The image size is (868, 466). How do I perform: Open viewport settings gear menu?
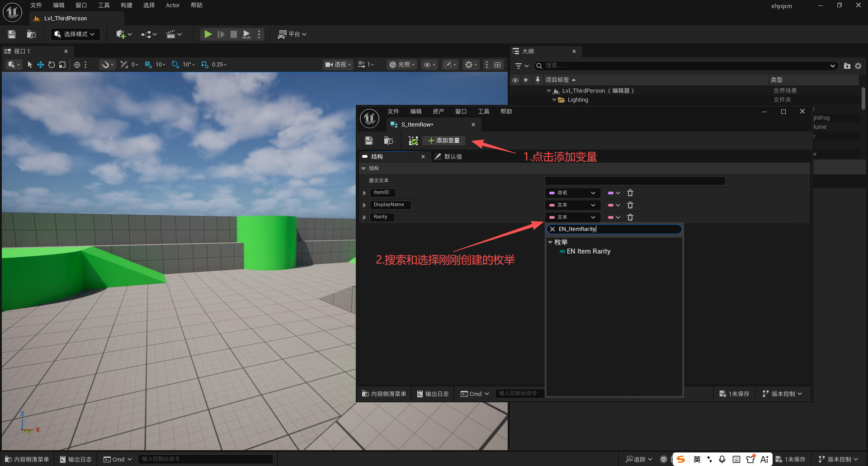[471, 65]
